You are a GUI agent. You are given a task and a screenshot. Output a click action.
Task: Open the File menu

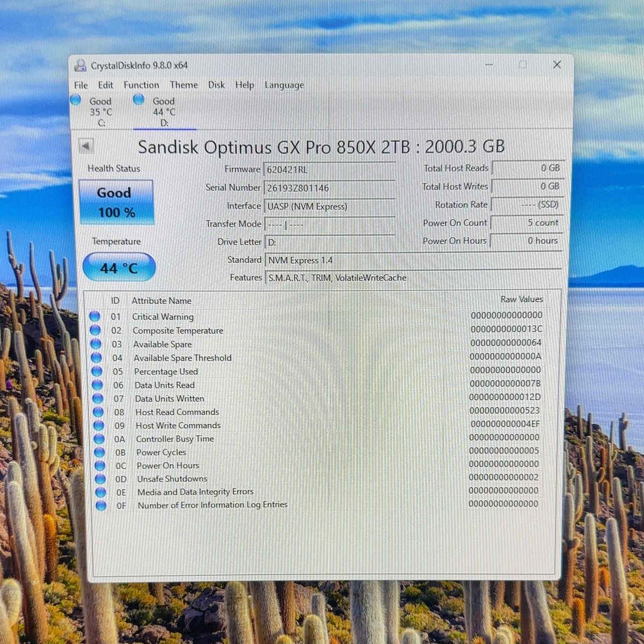coord(81,85)
